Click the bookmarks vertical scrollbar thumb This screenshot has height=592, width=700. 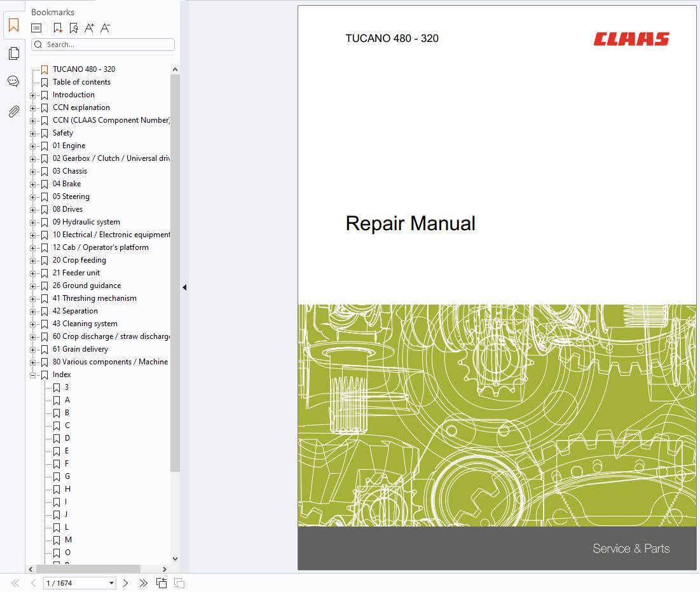175,273
